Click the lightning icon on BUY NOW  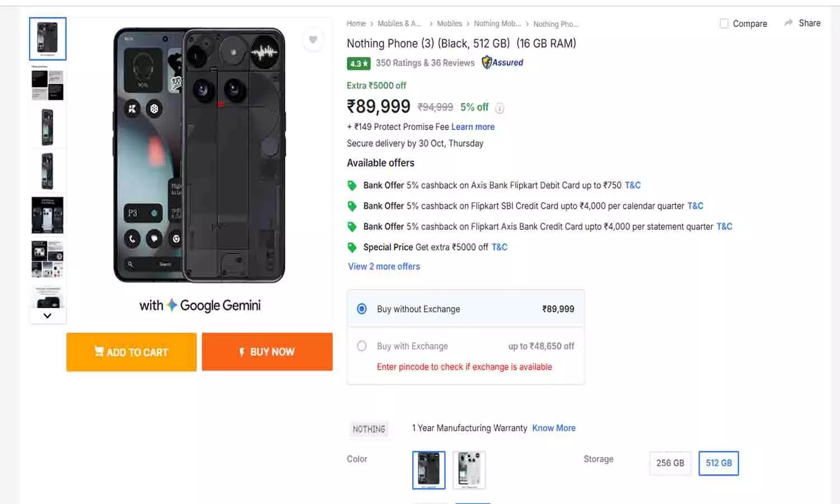pyautogui.click(x=242, y=352)
